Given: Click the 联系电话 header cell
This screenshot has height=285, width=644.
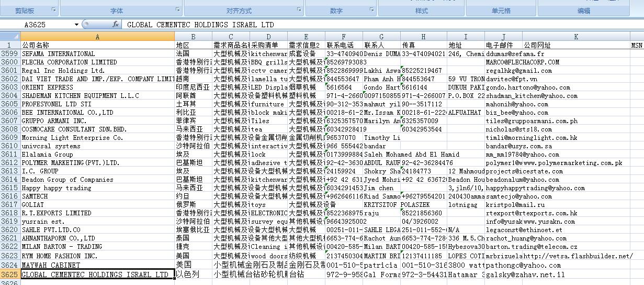Looking at the screenshot, I should pyautogui.click(x=344, y=45).
